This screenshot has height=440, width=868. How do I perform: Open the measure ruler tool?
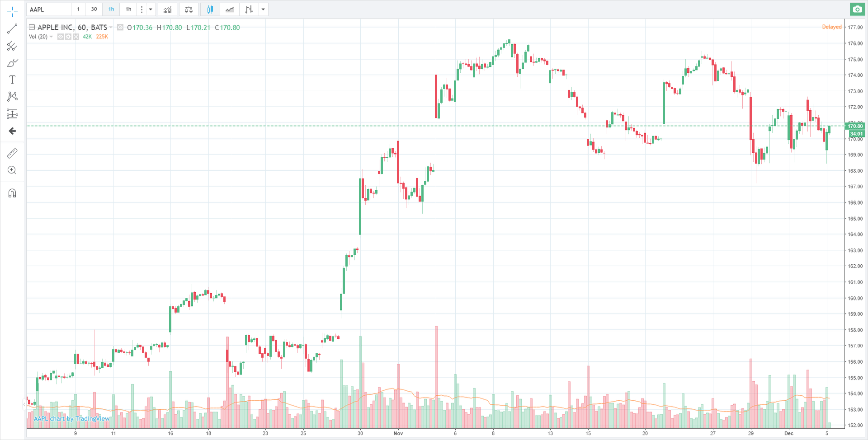(12, 154)
